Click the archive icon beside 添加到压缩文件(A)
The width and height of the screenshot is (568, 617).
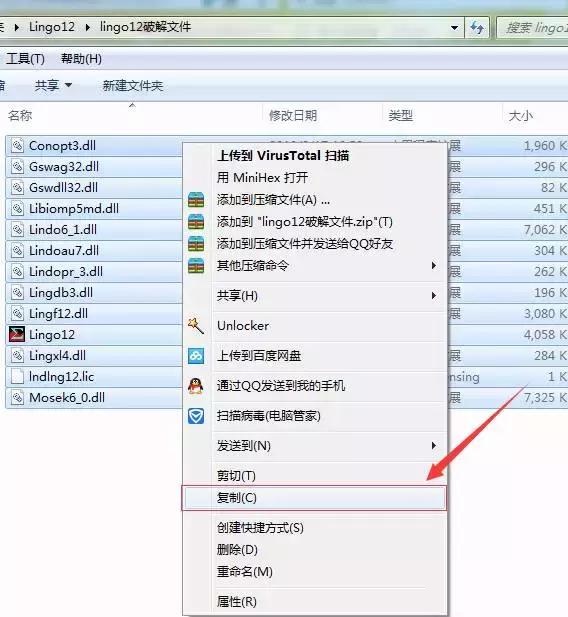point(196,200)
